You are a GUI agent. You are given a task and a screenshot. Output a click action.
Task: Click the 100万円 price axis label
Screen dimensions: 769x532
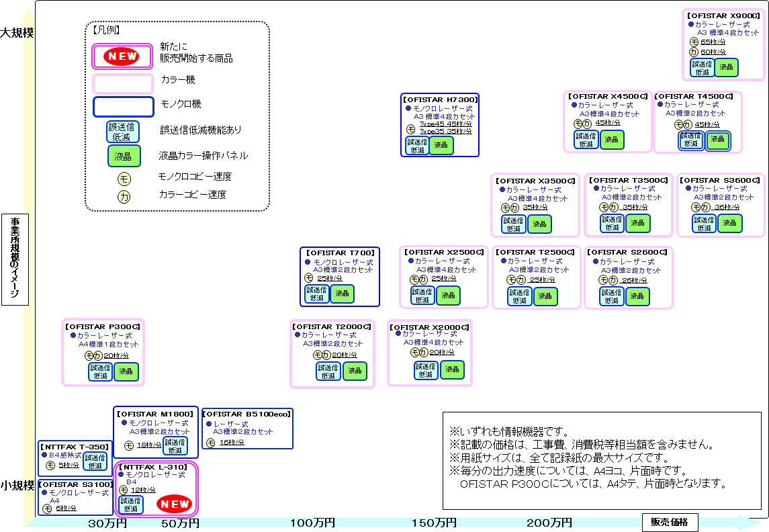pyautogui.click(x=312, y=523)
